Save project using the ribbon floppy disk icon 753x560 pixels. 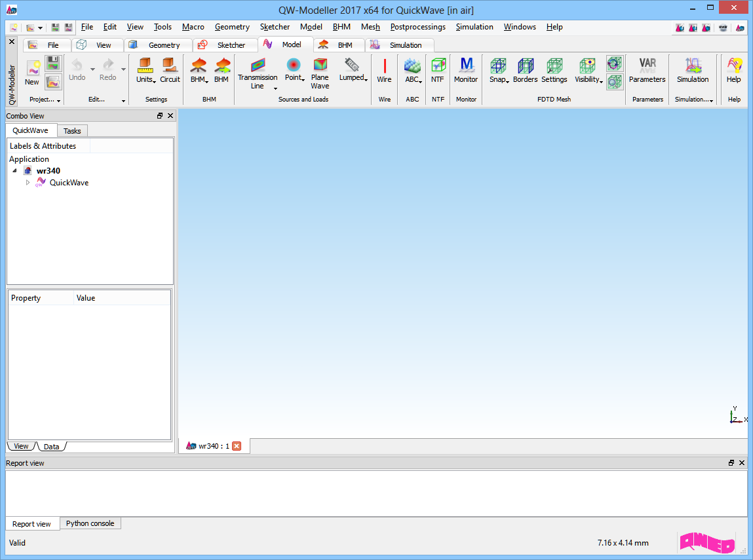pos(53,64)
